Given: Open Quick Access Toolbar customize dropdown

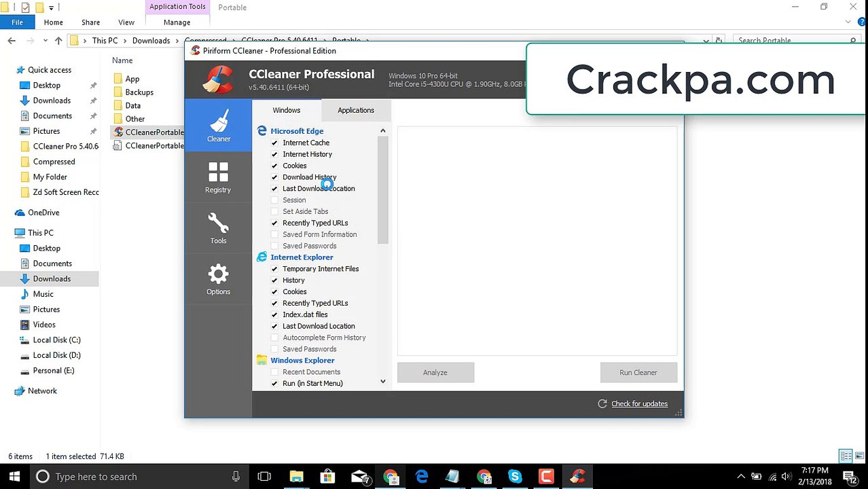Looking at the screenshot, I should (x=51, y=7).
